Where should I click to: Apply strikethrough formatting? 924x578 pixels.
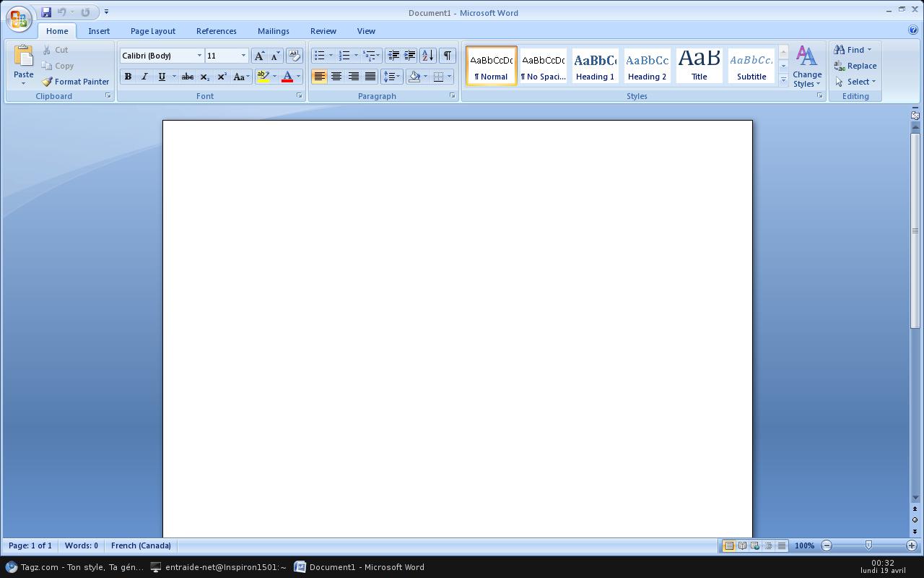point(187,77)
